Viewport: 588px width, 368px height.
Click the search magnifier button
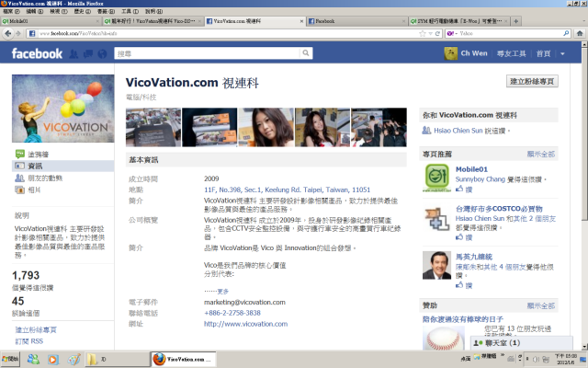pos(306,53)
